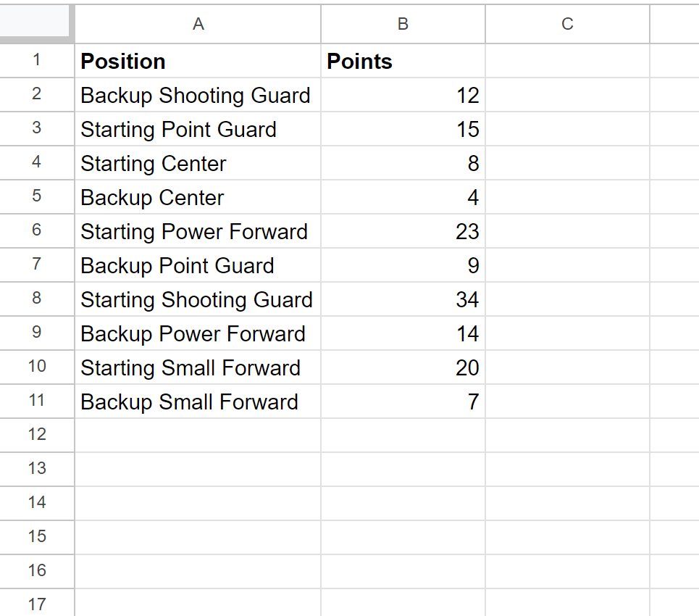Screen dimensions: 699x616
Task: Select the Starting Point Guard cell
Action: tap(198, 129)
